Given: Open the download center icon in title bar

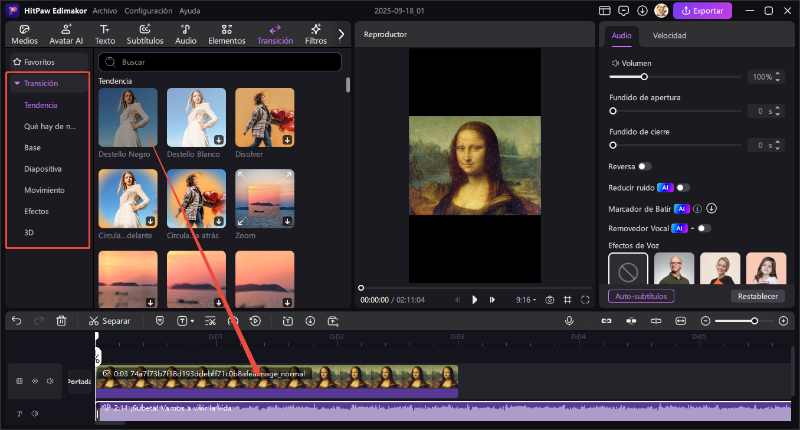Looking at the screenshot, I should pos(642,11).
